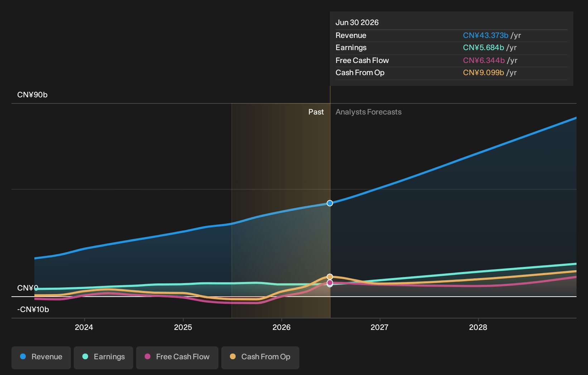Viewport: 588px width, 375px height.
Task: Click the 'Revenue' row label in tooltip
Action: tap(351, 35)
